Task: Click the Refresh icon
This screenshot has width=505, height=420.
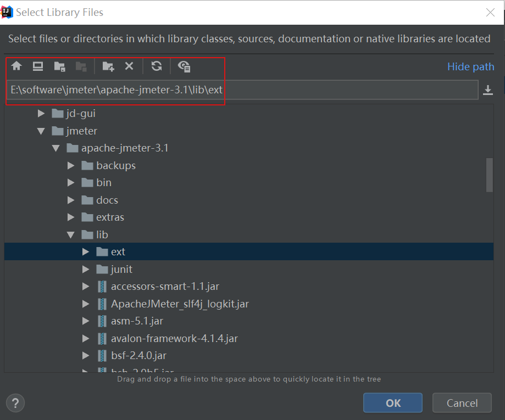Action: pyautogui.click(x=157, y=66)
